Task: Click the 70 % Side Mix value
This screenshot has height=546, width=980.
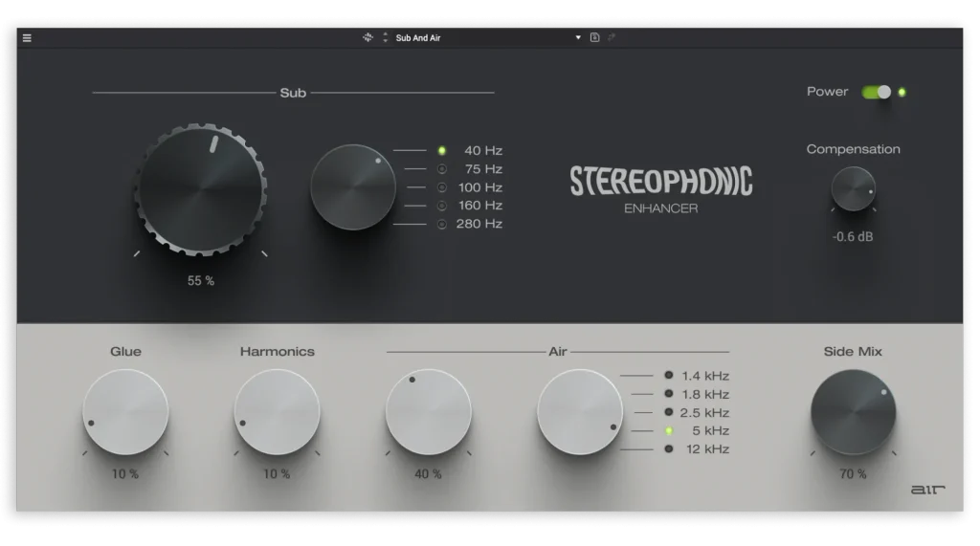Action: coord(853,474)
